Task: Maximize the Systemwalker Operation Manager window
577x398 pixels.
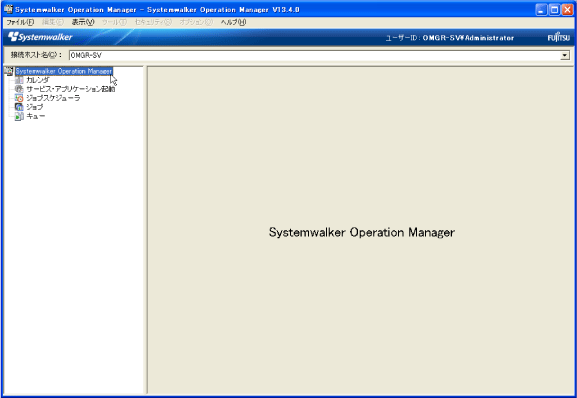Action: tap(554, 10)
